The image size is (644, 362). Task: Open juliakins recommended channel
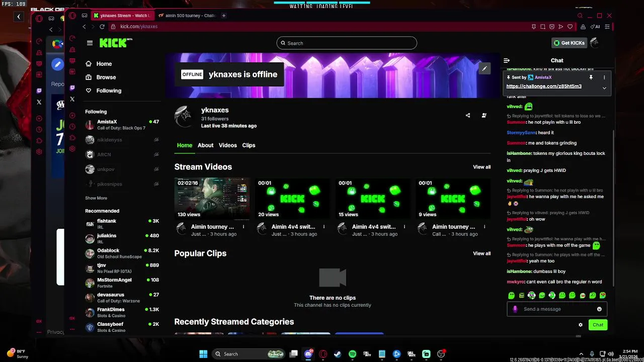122,238
